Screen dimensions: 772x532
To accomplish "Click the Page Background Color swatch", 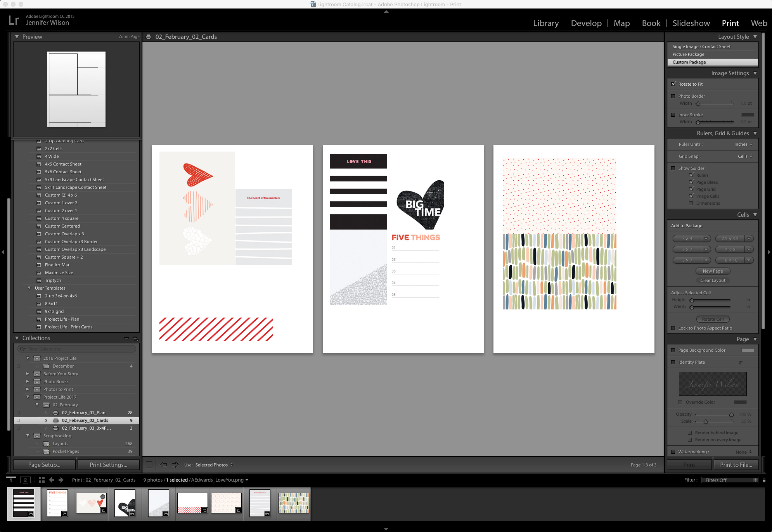I will coord(747,350).
